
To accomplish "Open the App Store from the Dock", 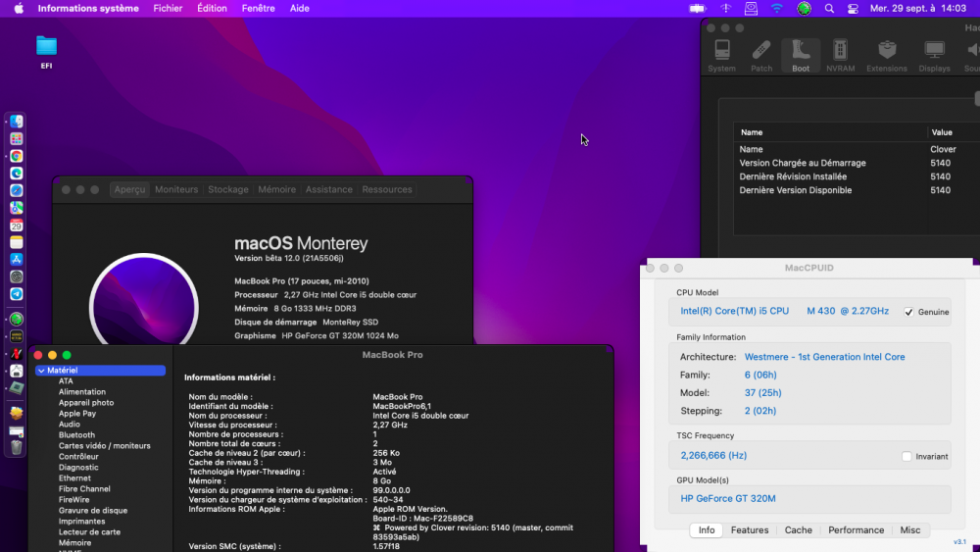I will click(17, 260).
